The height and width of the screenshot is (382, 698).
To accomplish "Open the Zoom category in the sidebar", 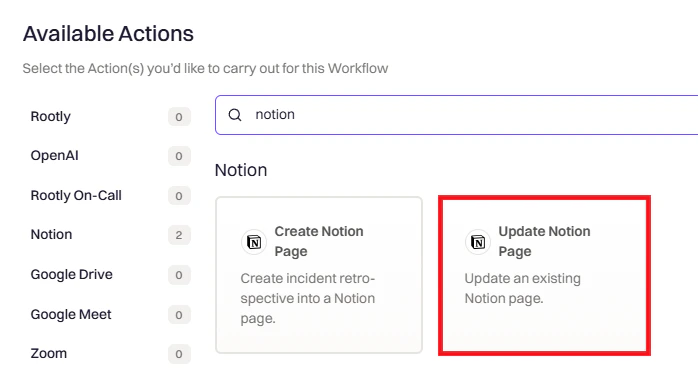I will click(110, 354).
